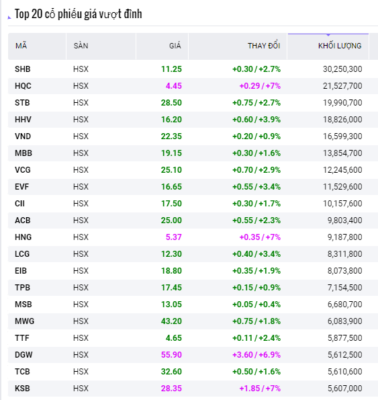378x400 pixels.
Task: Open the MWG stock ticker
Action: tap(24, 321)
